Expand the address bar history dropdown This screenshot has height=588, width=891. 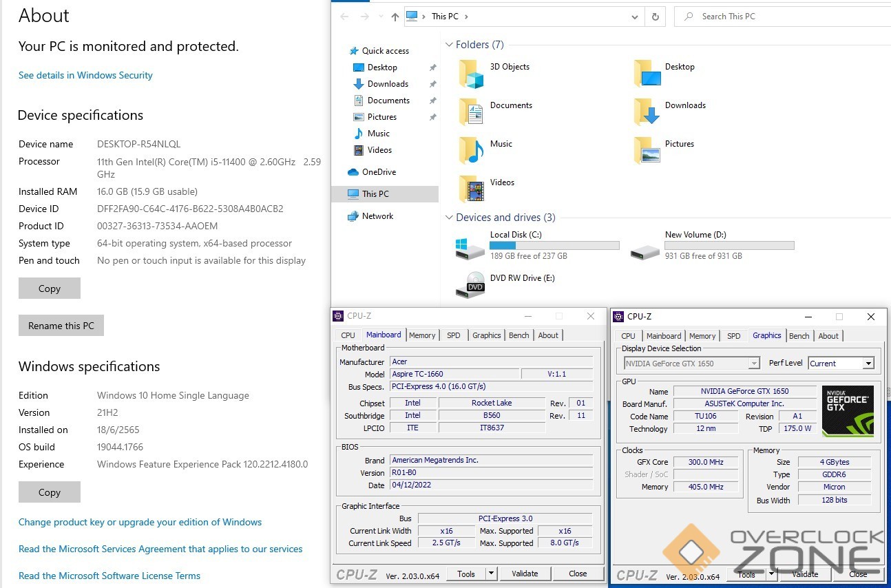(635, 17)
